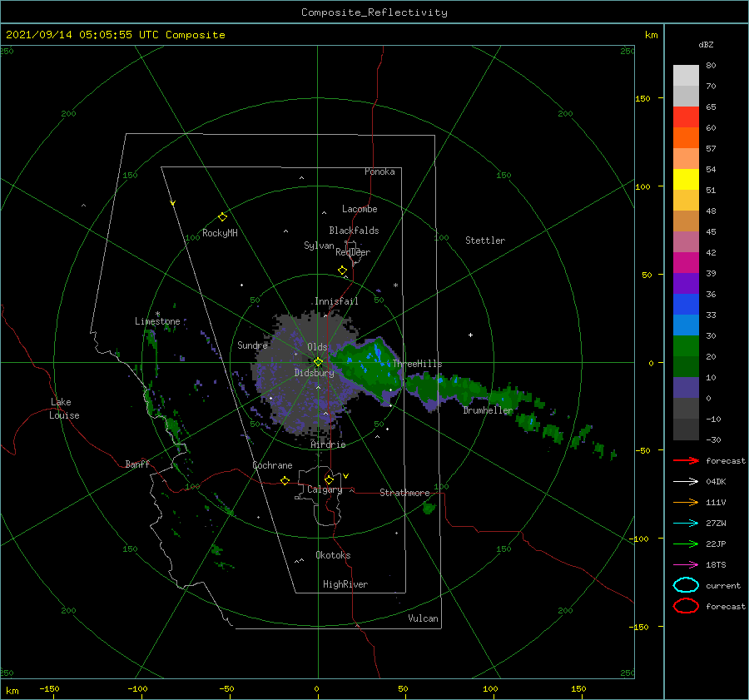Click the dBZ legend heading

(706, 44)
